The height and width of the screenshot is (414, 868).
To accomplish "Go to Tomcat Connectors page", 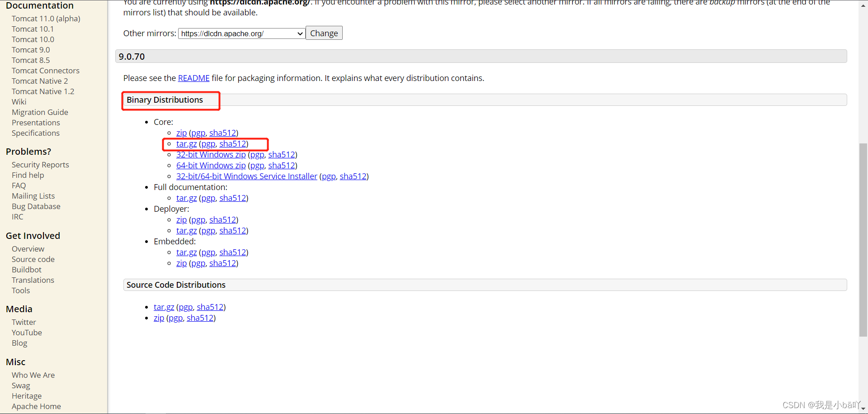I will tap(46, 71).
